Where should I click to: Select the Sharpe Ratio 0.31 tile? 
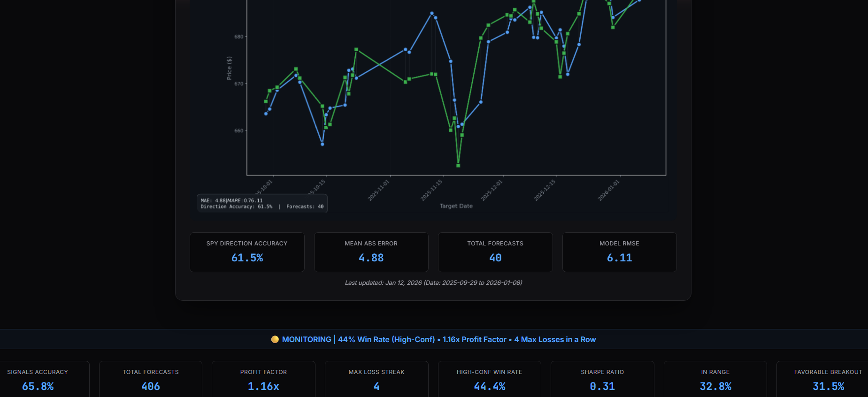tap(602, 379)
